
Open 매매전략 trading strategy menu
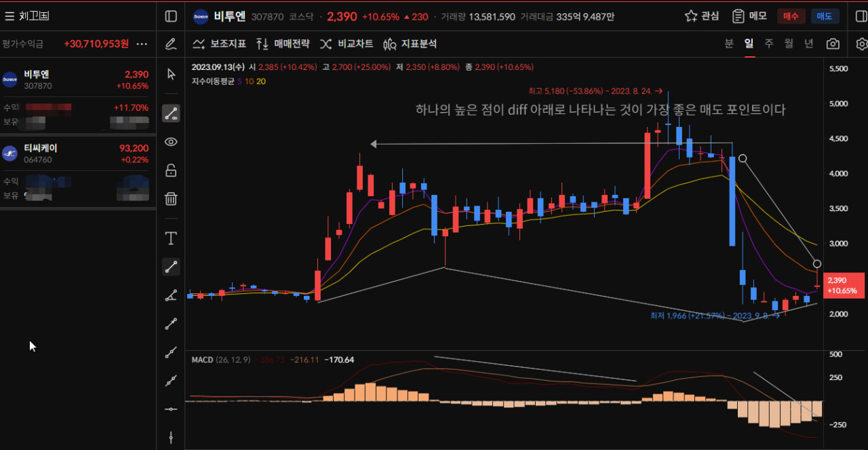pyautogui.click(x=283, y=44)
